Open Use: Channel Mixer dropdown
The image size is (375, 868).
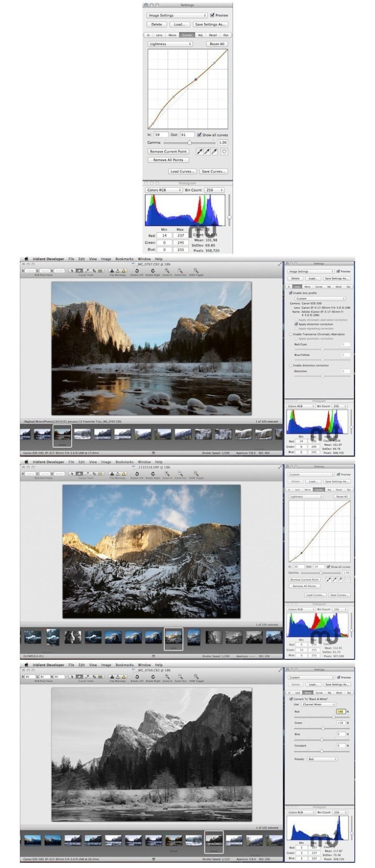click(x=318, y=704)
